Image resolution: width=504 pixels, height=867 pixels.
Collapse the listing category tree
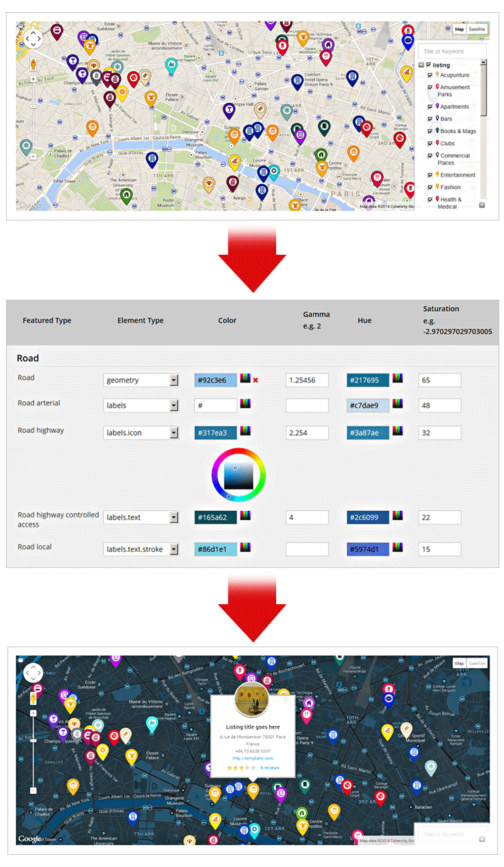pos(421,65)
